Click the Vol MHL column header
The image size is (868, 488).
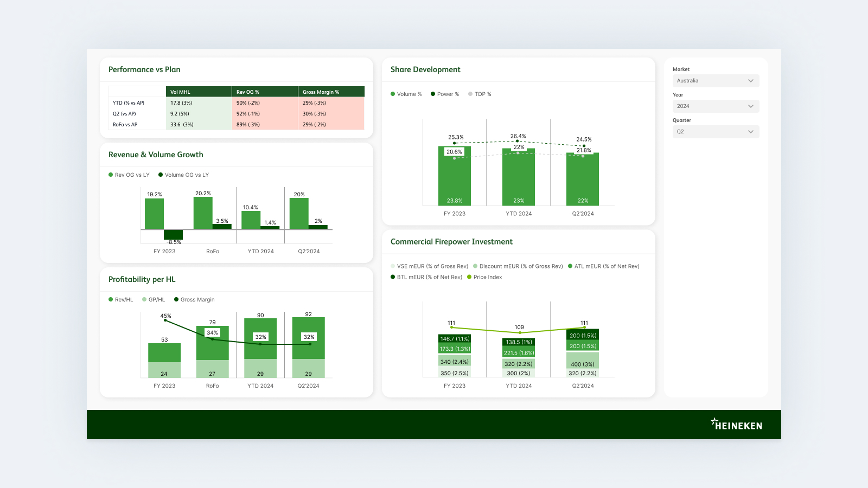pos(181,92)
